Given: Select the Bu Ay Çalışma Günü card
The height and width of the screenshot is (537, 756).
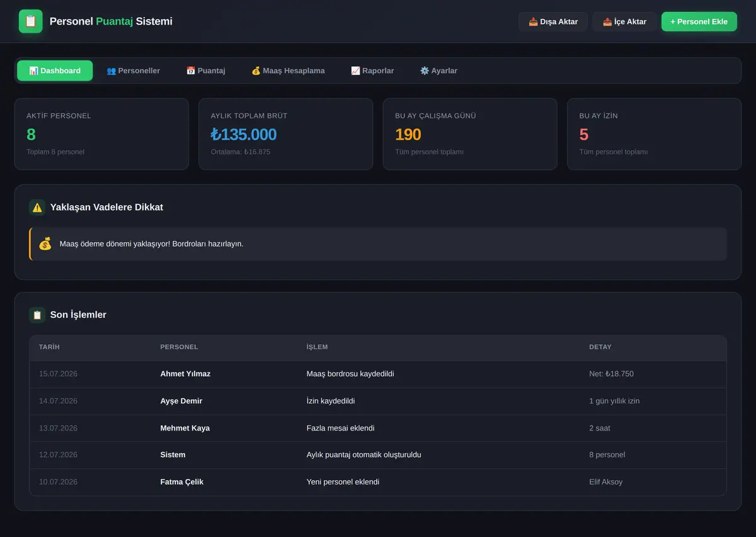Looking at the screenshot, I should 470,134.
